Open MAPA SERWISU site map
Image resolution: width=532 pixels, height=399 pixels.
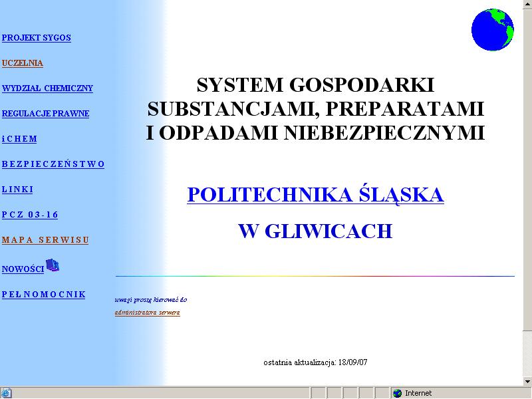pos(45,240)
